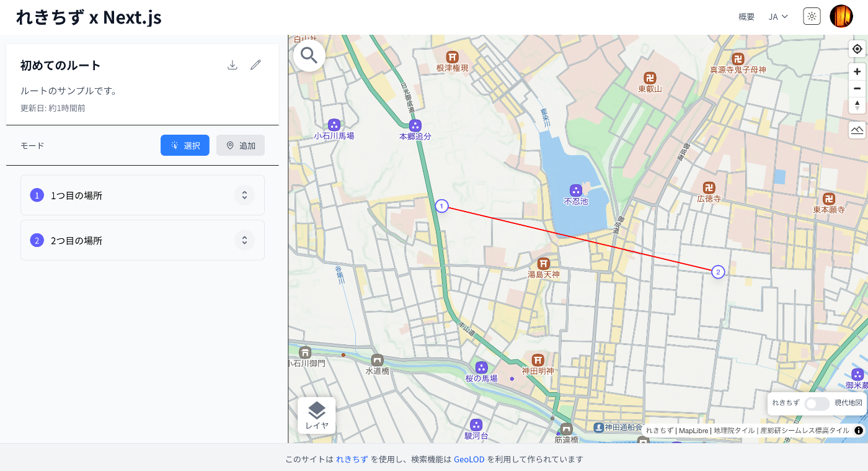Image resolution: width=868 pixels, height=471 pixels.
Task: Select the 2つ目の場所 list item
Action: (x=143, y=240)
